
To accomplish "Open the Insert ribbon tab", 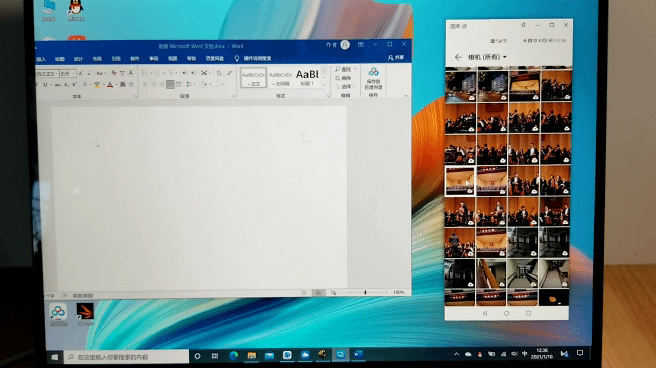I will tap(41, 59).
